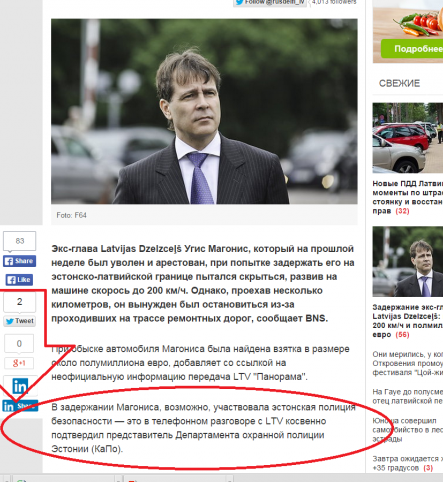The width and height of the screenshot is (443, 482).
Task: Open comments count (56) link
Action: 402,335
